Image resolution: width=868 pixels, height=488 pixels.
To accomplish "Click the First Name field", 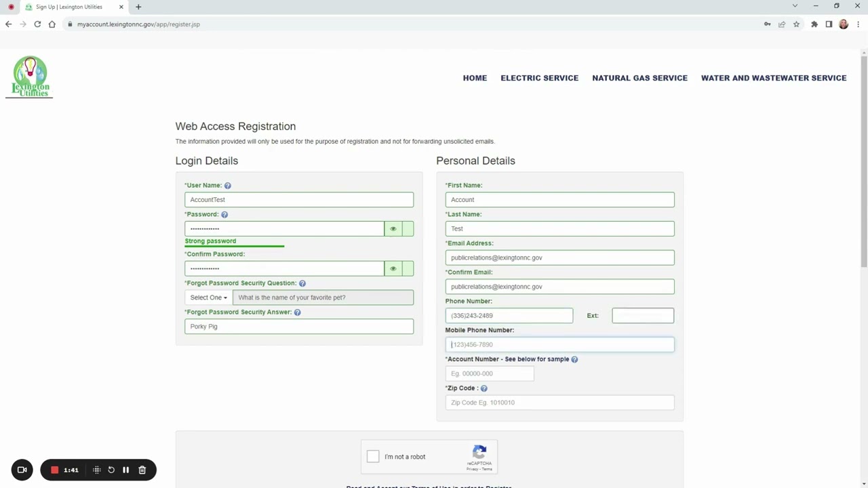I will (560, 200).
